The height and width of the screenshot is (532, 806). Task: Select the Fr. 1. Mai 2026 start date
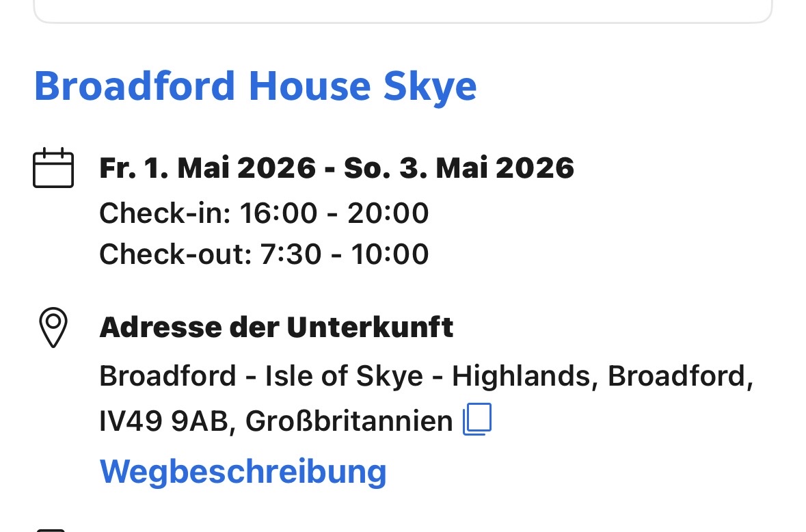(208, 168)
